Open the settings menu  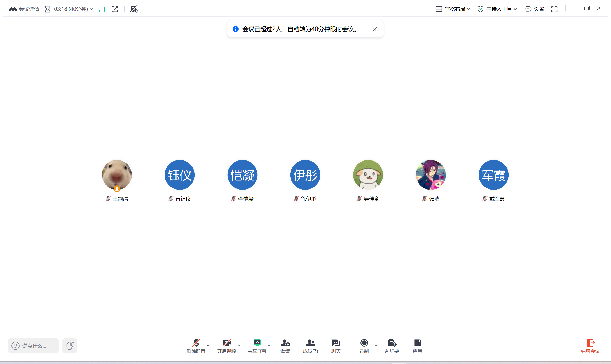click(x=534, y=9)
